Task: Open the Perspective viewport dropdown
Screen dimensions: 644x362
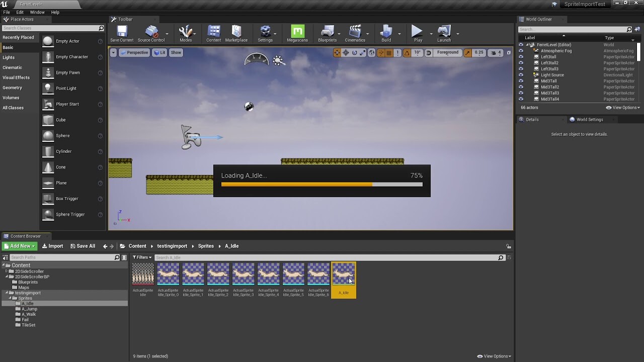Action: click(135, 52)
